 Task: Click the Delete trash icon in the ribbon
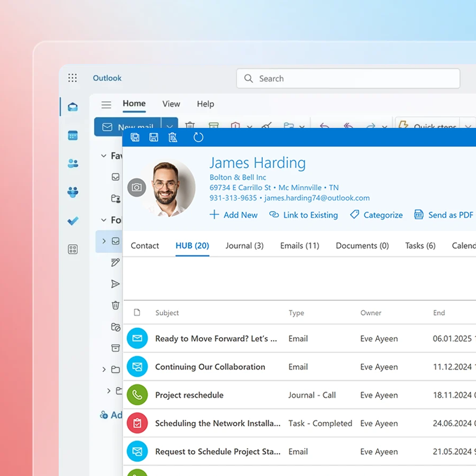[x=190, y=125]
